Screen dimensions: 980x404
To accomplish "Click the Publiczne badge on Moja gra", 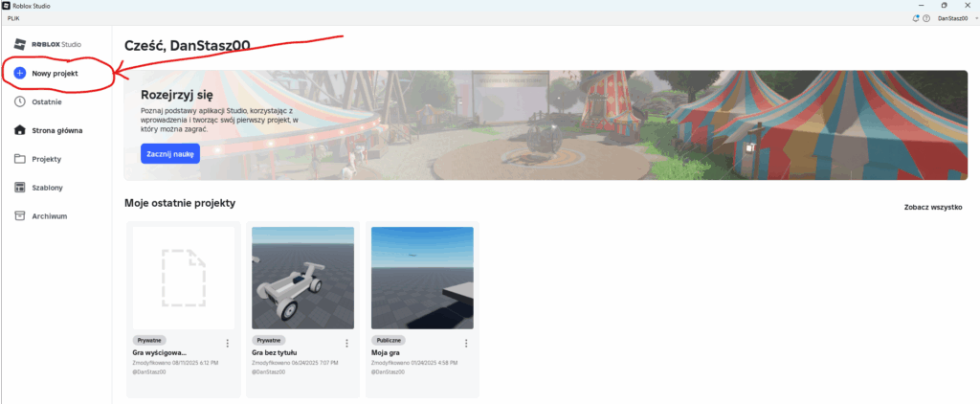I will (x=389, y=340).
